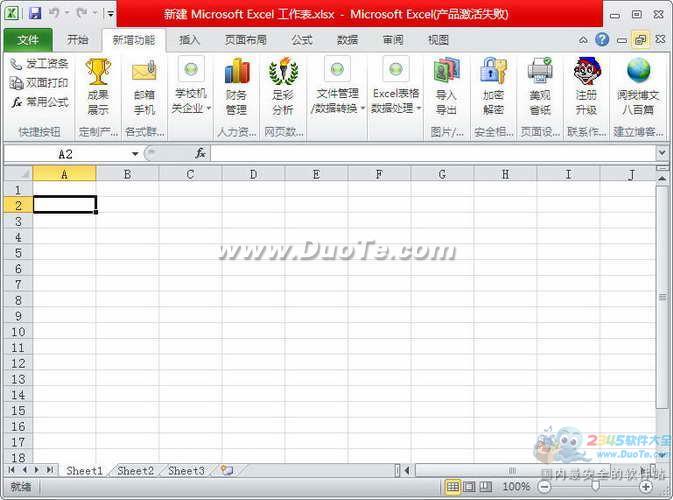Click the 加密解密 padlock and keys icon
Viewport: 673px width, 500px height.
(x=493, y=71)
